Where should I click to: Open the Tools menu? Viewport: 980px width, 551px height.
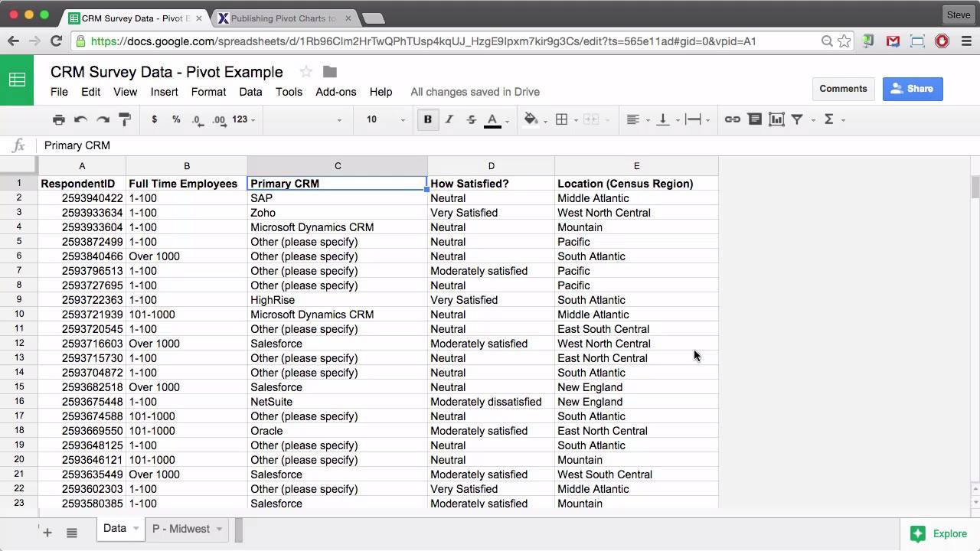click(x=289, y=92)
